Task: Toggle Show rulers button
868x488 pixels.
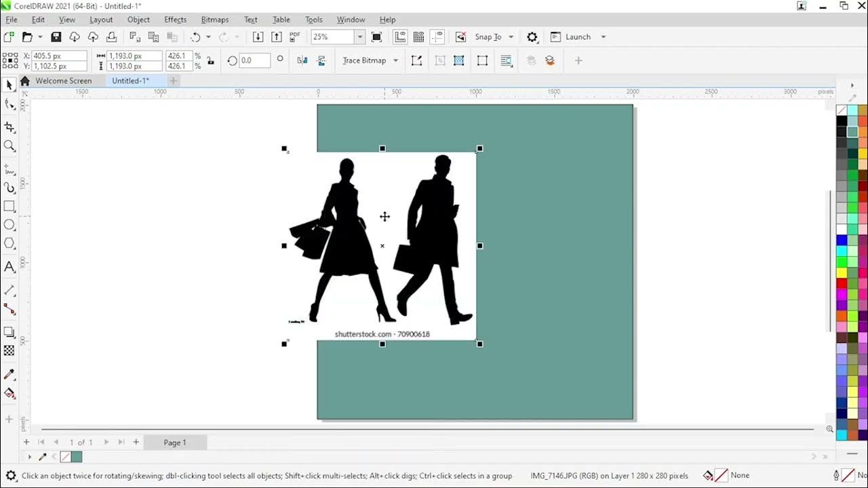Action: pos(400,37)
